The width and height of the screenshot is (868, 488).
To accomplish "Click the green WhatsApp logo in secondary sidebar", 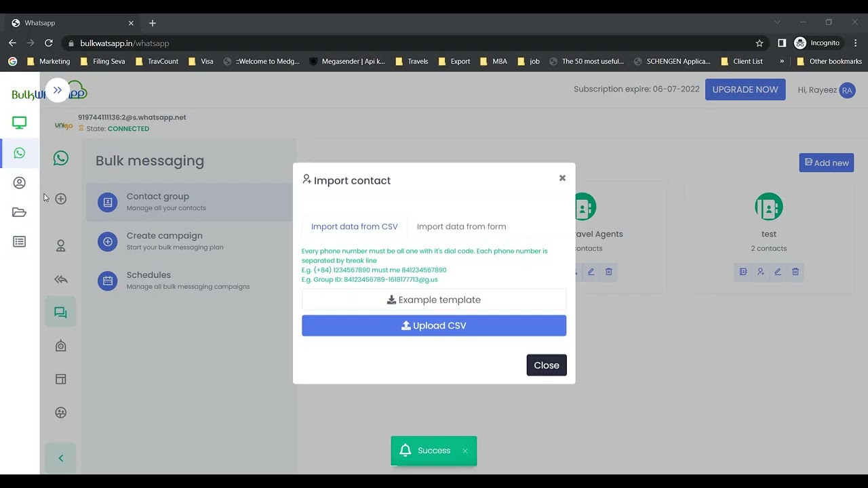I will click(x=61, y=158).
